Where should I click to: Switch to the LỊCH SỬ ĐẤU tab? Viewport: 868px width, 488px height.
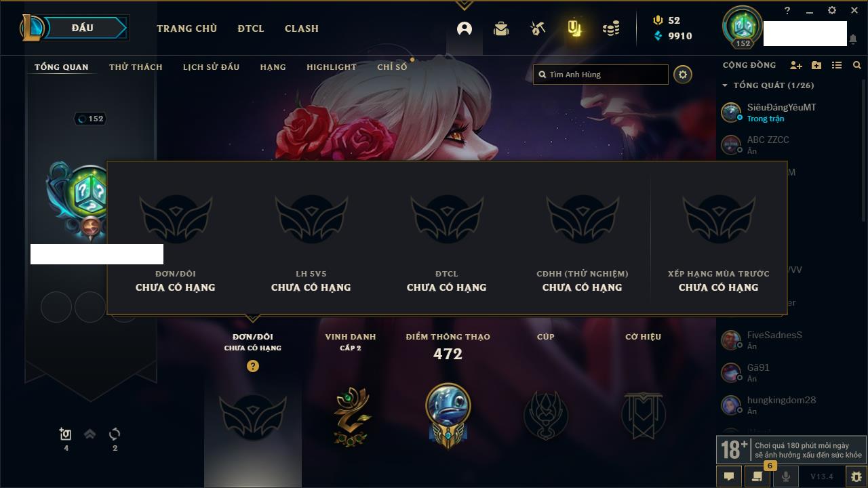coord(211,67)
